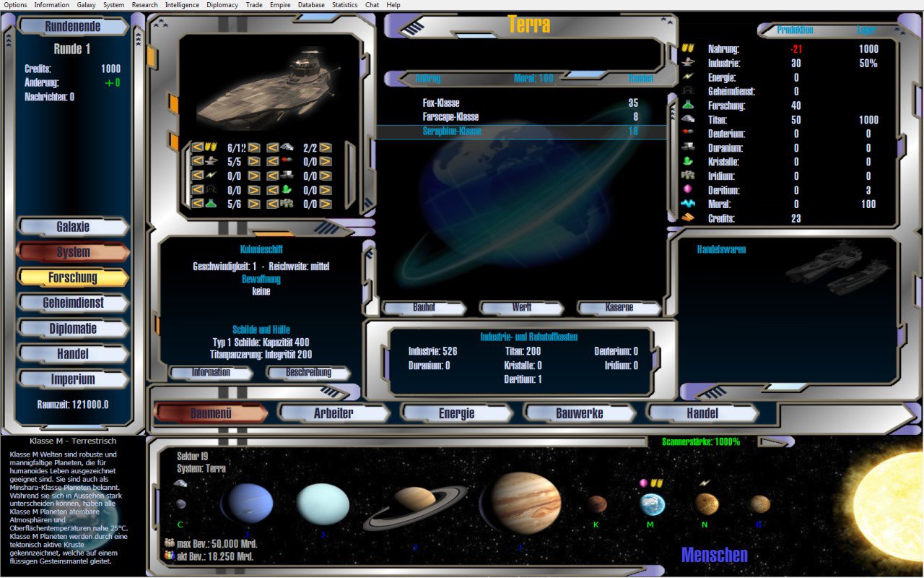The image size is (924, 578).
Task: Increase intelligence workers with right arrow
Action: 254,189
